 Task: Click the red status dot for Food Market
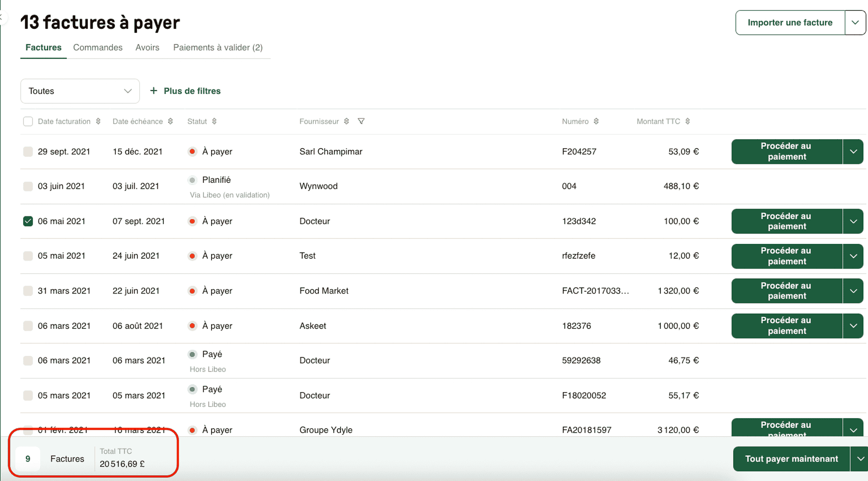192,291
